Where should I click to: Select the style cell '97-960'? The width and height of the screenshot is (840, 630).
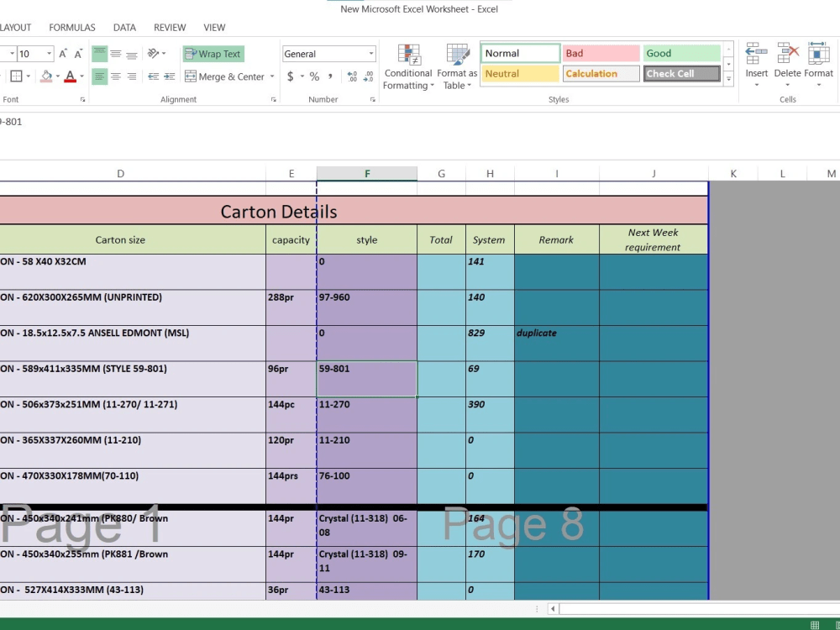point(367,307)
